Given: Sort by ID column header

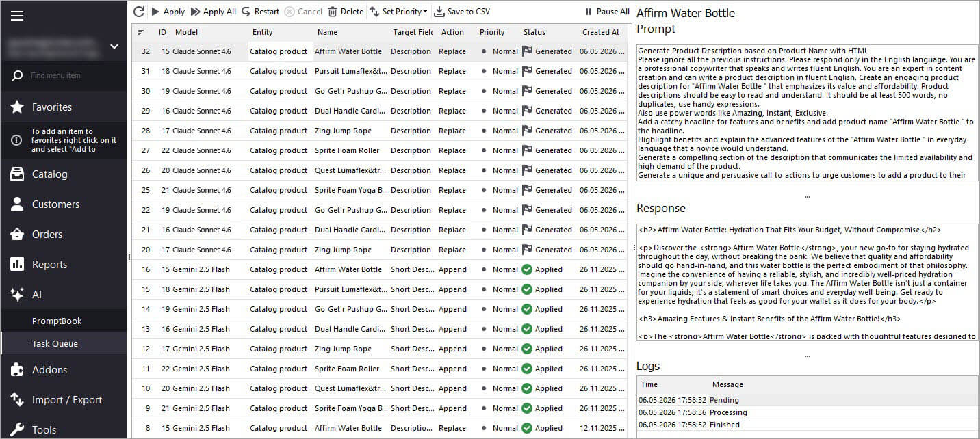Looking at the screenshot, I should [163, 32].
